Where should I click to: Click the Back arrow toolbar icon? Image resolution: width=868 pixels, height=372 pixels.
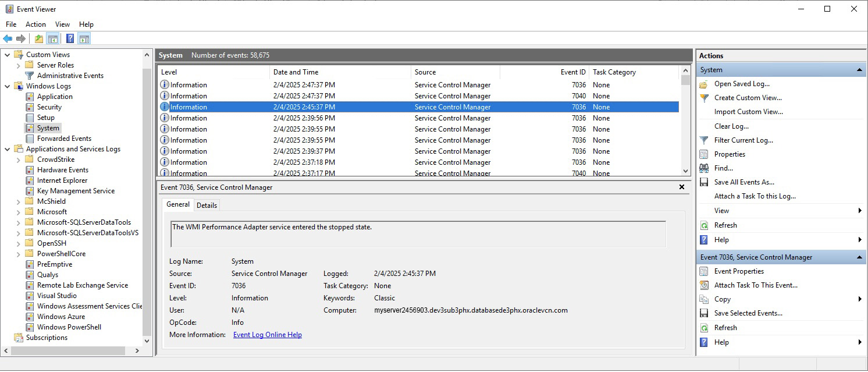coord(8,39)
